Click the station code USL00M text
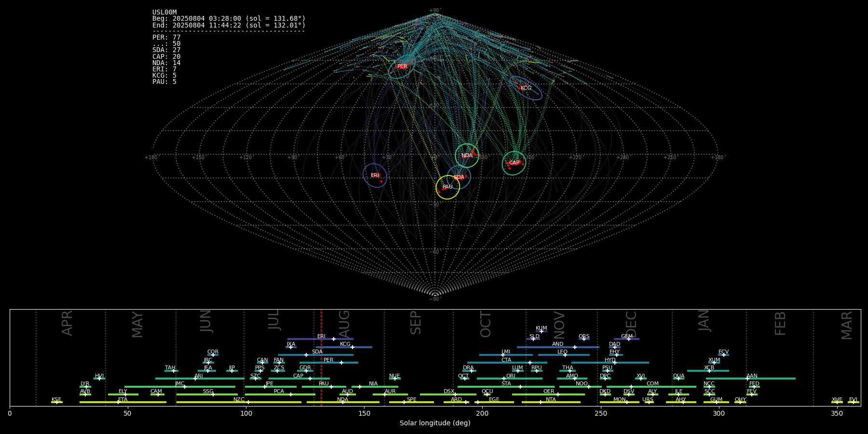The image size is (868, 434). [x=164, y=13]
